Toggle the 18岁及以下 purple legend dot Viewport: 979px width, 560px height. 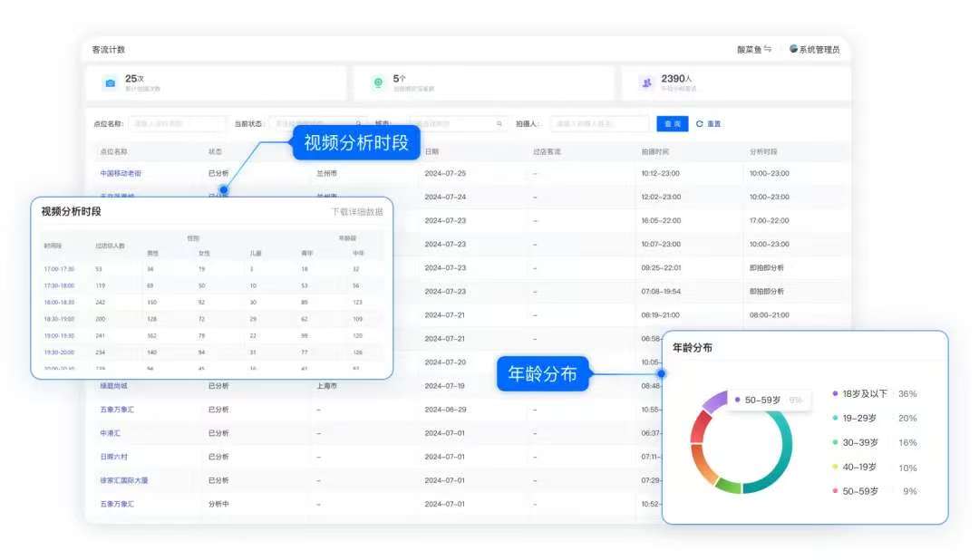[835, 394]
